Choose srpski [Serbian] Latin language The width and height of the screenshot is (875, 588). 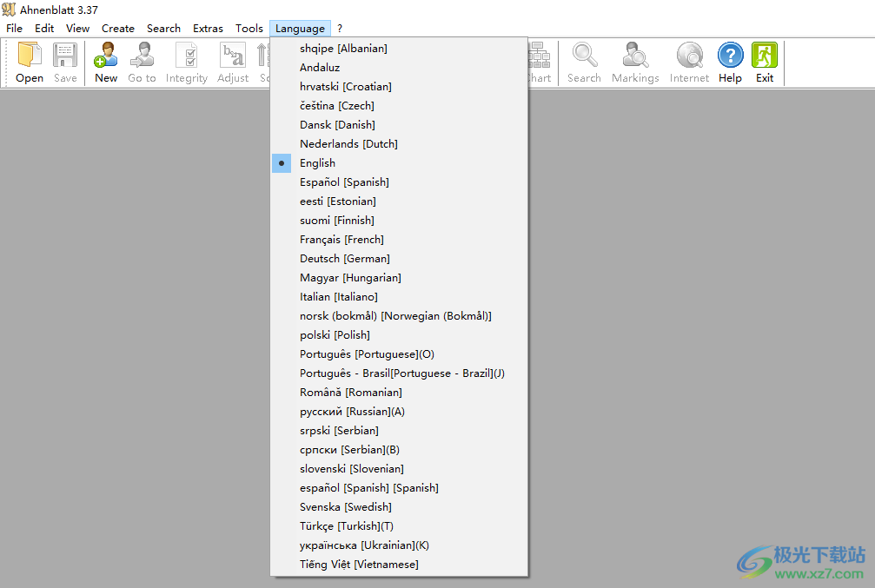coord(399,431)
